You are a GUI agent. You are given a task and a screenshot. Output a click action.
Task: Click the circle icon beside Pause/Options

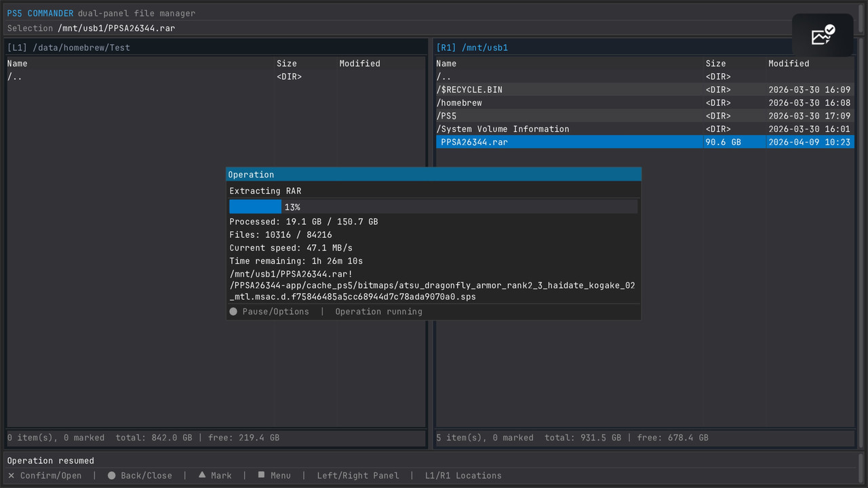(x=233, y=312)
